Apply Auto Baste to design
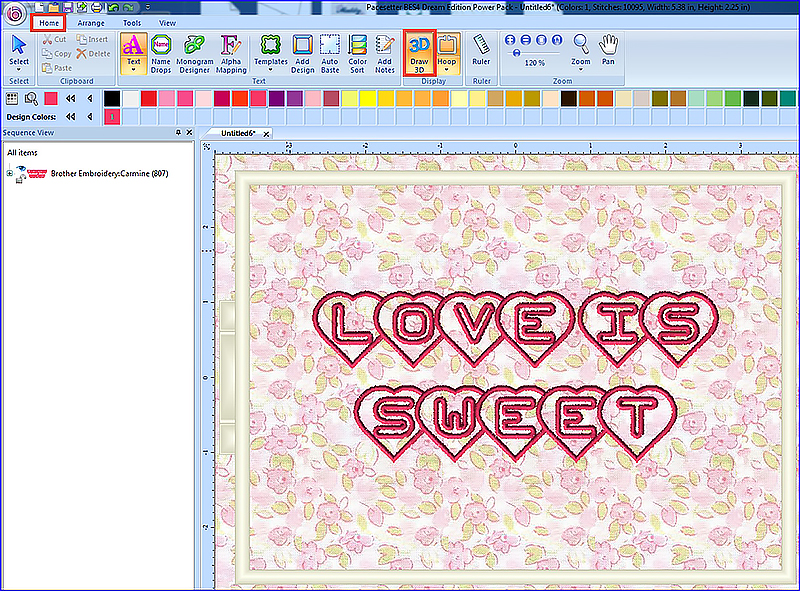The image size is (800, 591). pyautogui.click(x=331, y=52)
